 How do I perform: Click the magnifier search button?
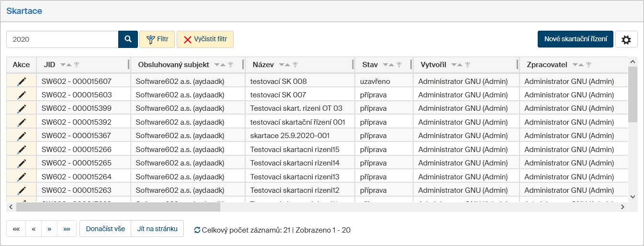point(128,39)
